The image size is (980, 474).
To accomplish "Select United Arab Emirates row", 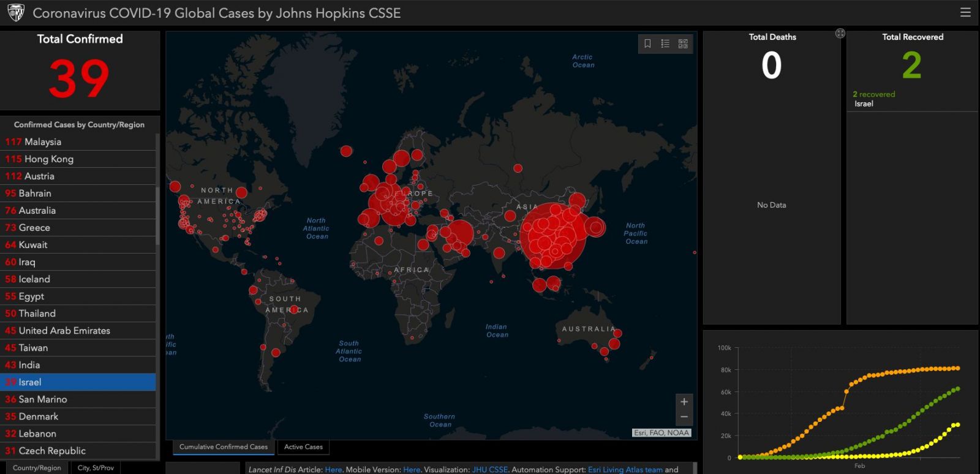I will click(x=78, y=330).
